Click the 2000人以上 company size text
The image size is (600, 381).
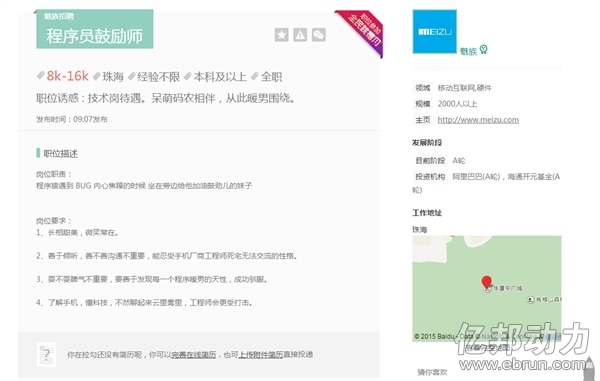click(457, 104)
